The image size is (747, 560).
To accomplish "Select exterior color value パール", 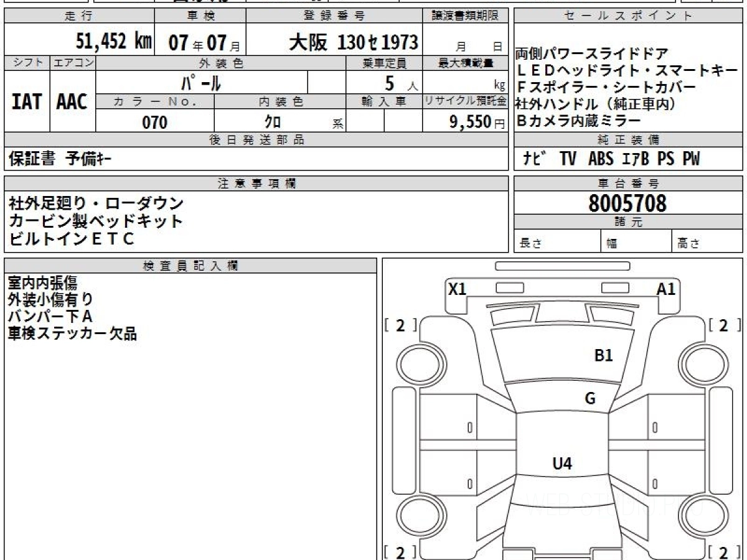I will pyautogui.click(x=201, y=82).
